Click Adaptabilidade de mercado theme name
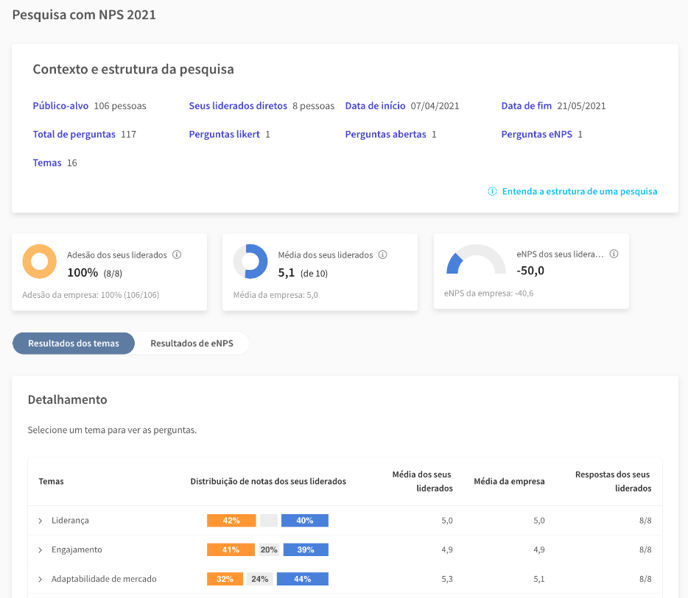 pos(104,579)
